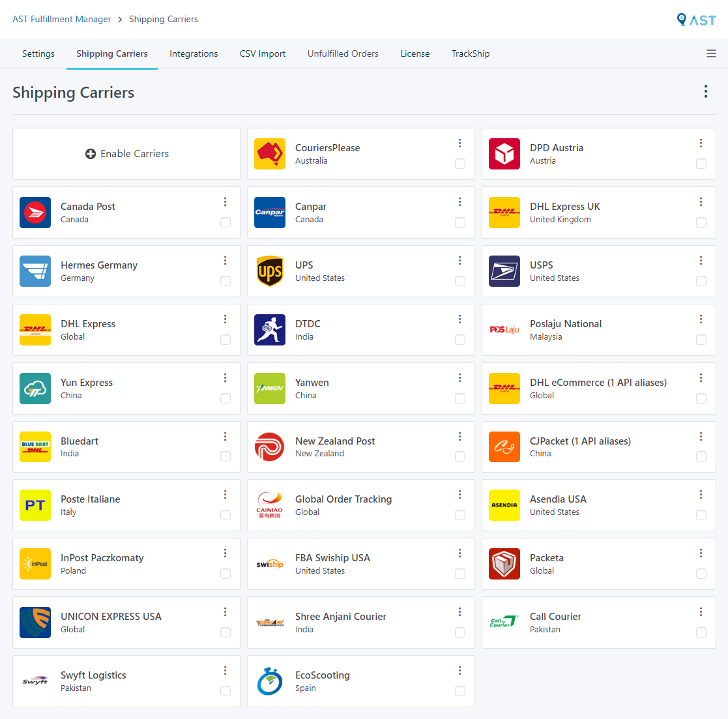This screenshot has width=728, height=719.
Task: Click the InPost Paczkomaty logo icon
Action: [x=35, y=564]
